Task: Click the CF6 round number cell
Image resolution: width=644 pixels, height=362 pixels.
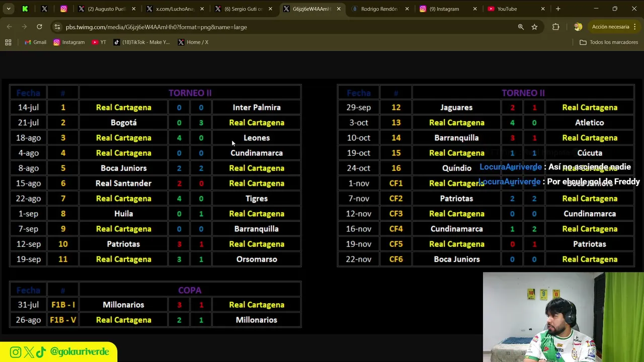Action: [396, 259]
